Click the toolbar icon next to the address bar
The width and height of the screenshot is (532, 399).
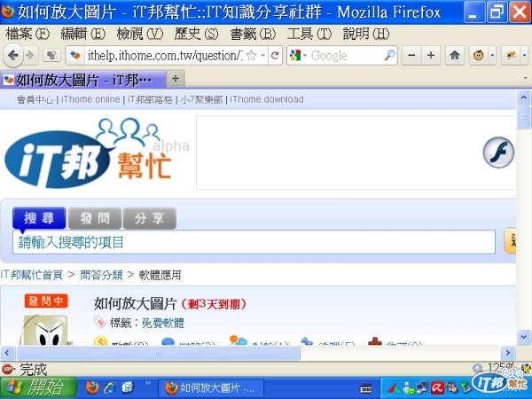tap(51, 55)
